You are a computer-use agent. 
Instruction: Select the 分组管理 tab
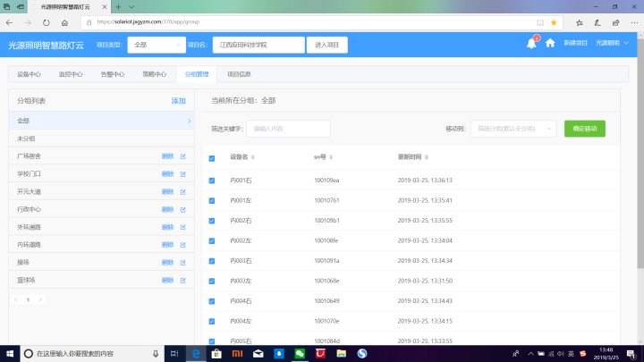(x=197, y=74)
